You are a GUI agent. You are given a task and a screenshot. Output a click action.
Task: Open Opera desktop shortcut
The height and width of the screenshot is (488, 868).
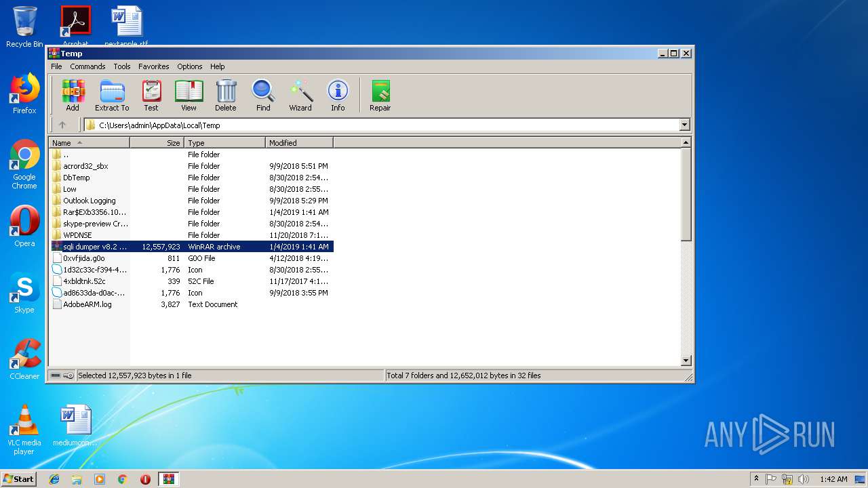coord(24,226)
